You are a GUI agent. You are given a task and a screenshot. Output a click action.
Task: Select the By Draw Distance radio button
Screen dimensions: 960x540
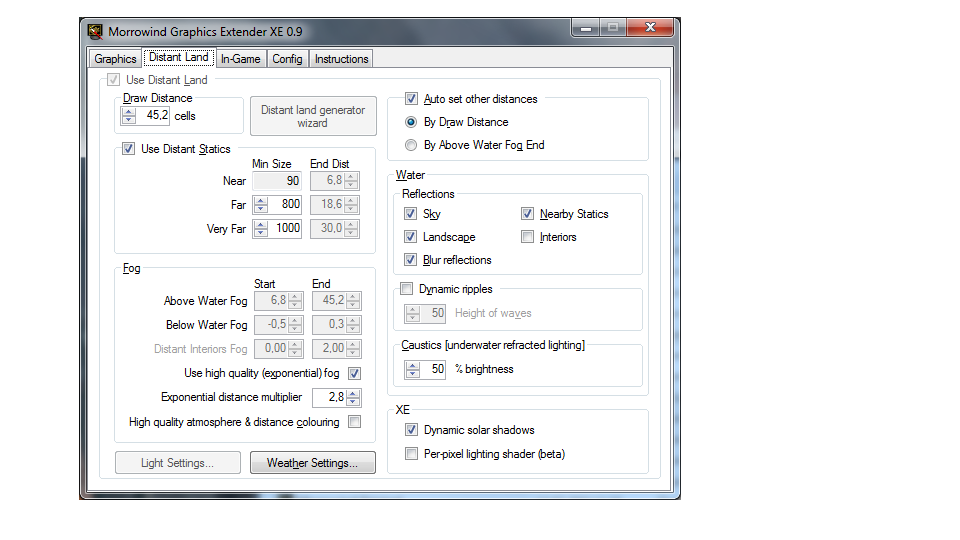pos(411,122)
